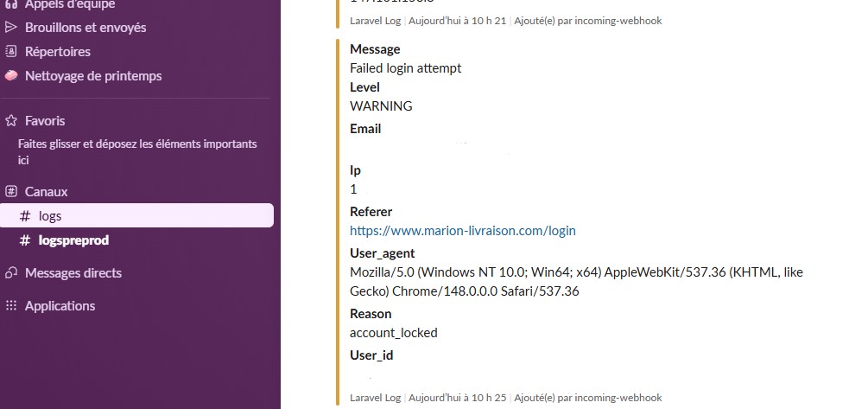Click the timestamp Aujourd'hui à 10 h 25
The height and width of the screenshot is (409, 868).
457,398
